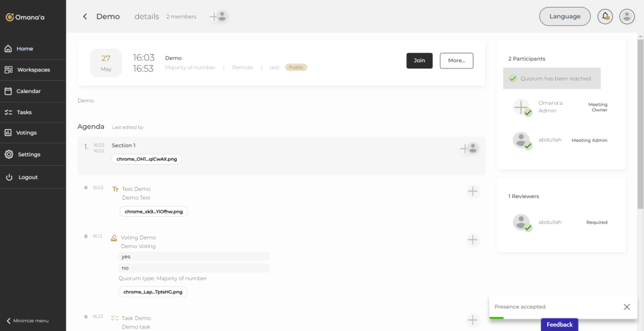Click plus icon beside Text Demo item
The height and width of the screenshot is (331, 644).
coord(473,191)
